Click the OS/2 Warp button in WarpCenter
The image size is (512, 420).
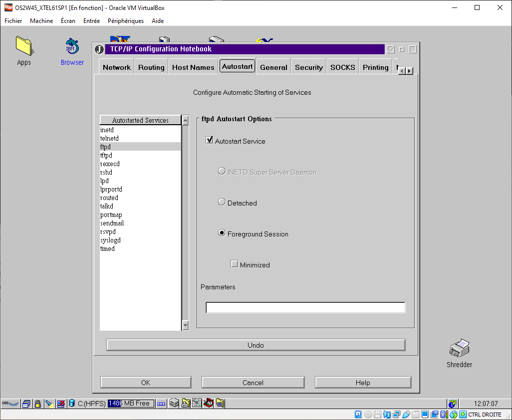pos(10,404)
